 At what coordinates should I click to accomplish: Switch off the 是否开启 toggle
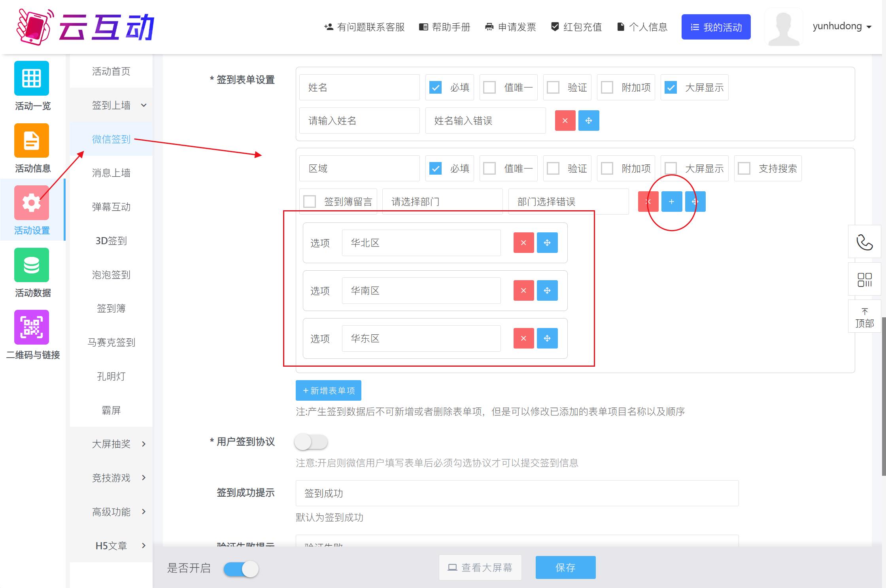tap(241, 569)
